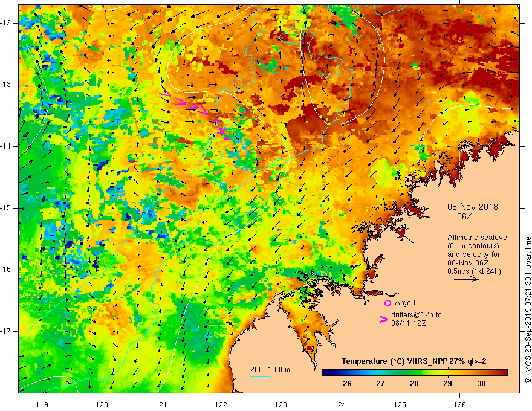Click the date label 08-Nov-2018

tap(473, 207)
